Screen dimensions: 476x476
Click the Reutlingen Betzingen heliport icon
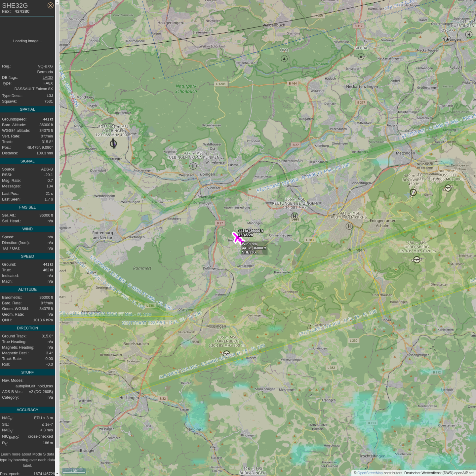[294, 216]
